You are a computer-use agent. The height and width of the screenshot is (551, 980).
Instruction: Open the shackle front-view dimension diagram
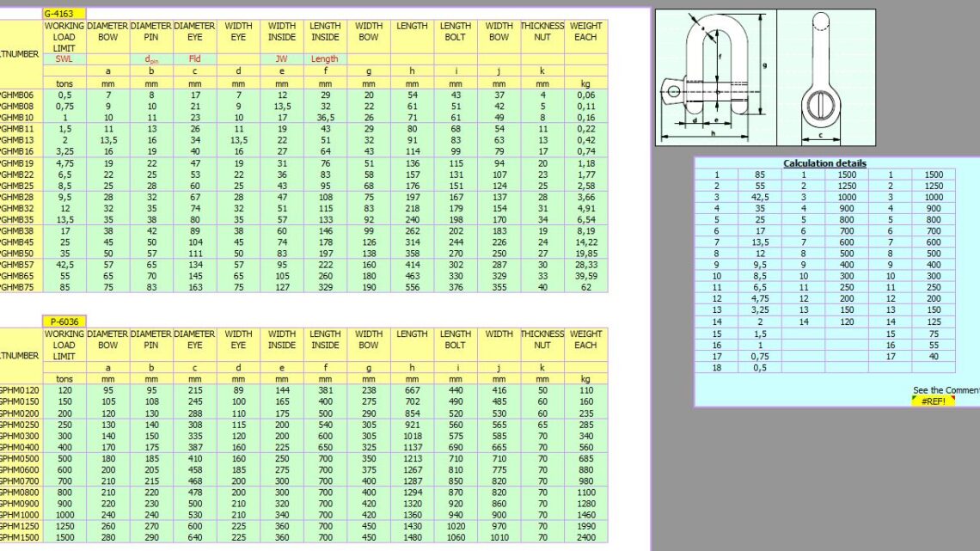pyautogui.click(x=715, y=77)
